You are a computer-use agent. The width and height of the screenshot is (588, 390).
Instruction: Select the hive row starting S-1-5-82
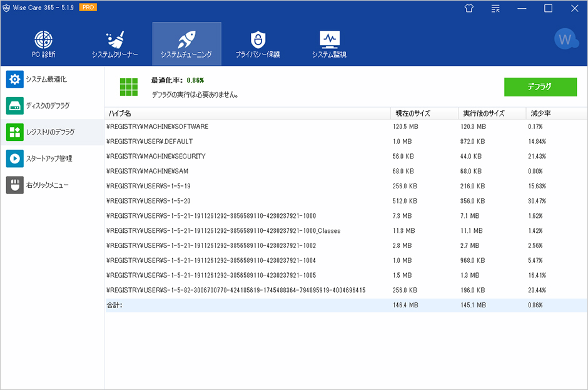[x=346, y=290]
